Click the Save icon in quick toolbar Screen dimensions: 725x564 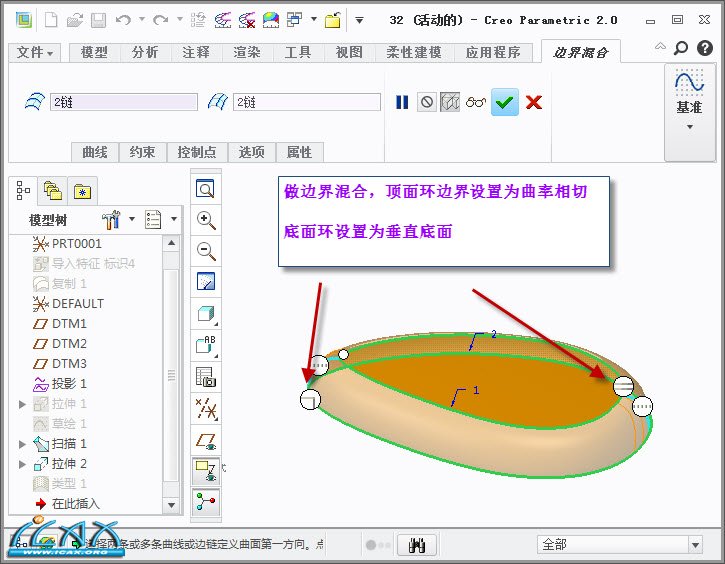[98, 20]
